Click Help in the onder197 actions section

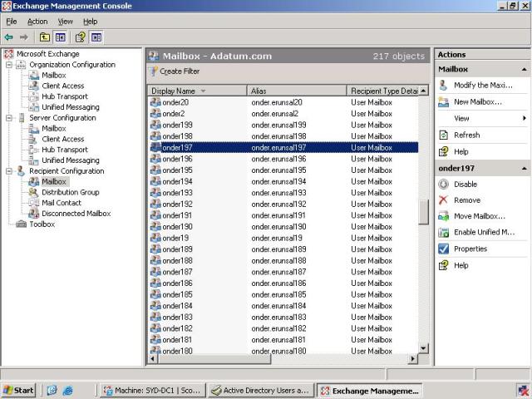point(461,265)
